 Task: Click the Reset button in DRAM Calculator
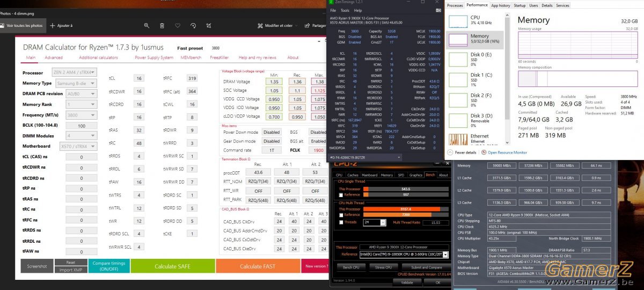pos(70,262)
